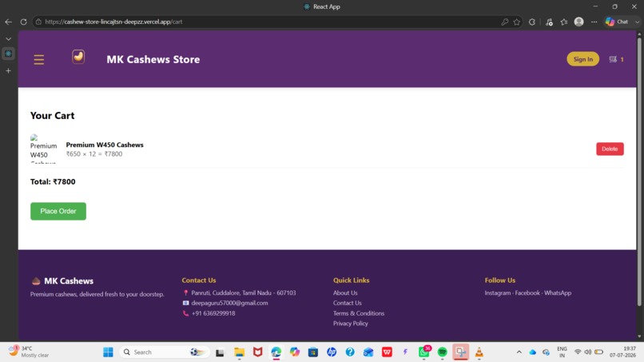644x362 pixels.
Task: Add a new tab with the plus icon
Action: (8, 70)
